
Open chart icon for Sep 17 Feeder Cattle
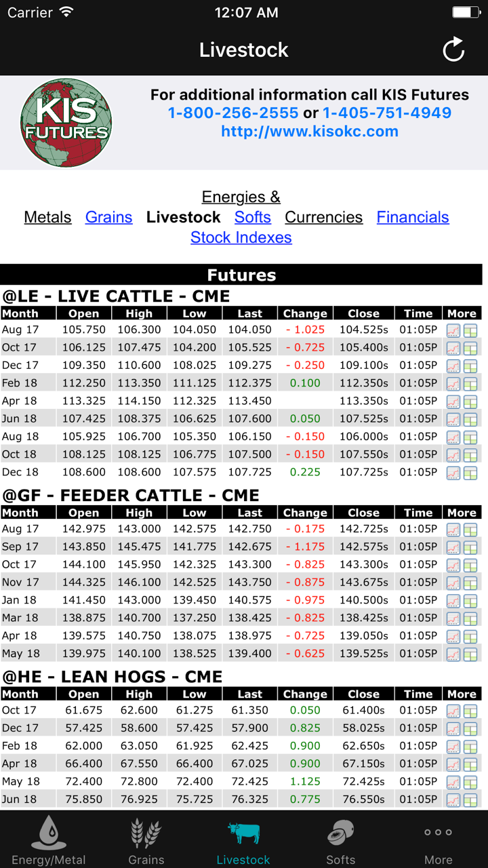453,547
